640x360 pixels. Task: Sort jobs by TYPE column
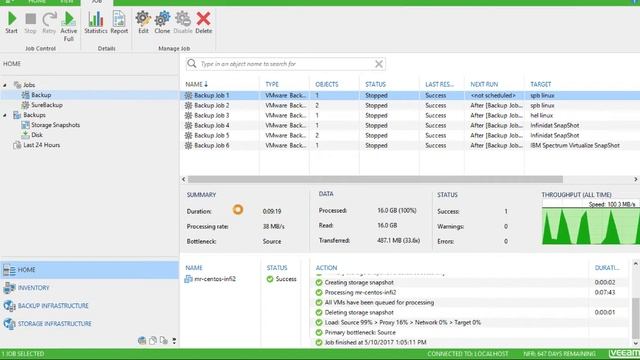[x=272, y=84]
